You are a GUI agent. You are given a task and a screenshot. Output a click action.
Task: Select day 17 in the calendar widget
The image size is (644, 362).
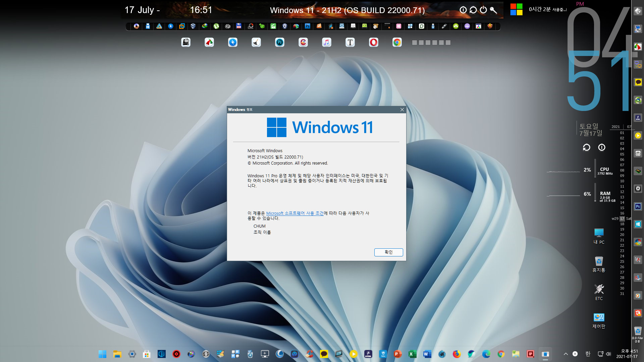[622, 219]
